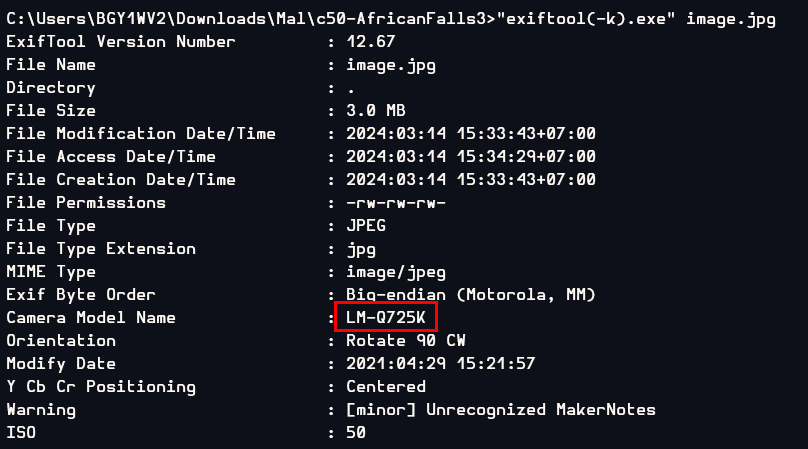
Task: Click the File Access Date/Time value
Action: [470, 157]
